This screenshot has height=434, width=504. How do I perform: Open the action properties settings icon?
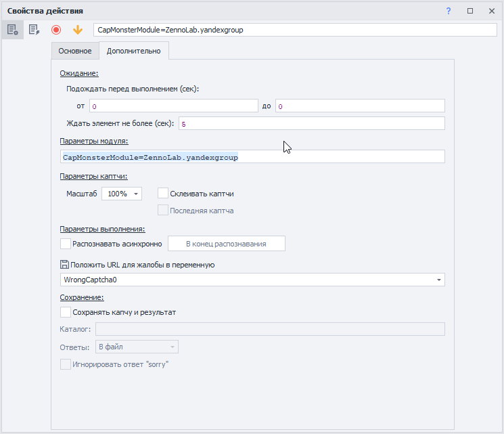[12, 30]
